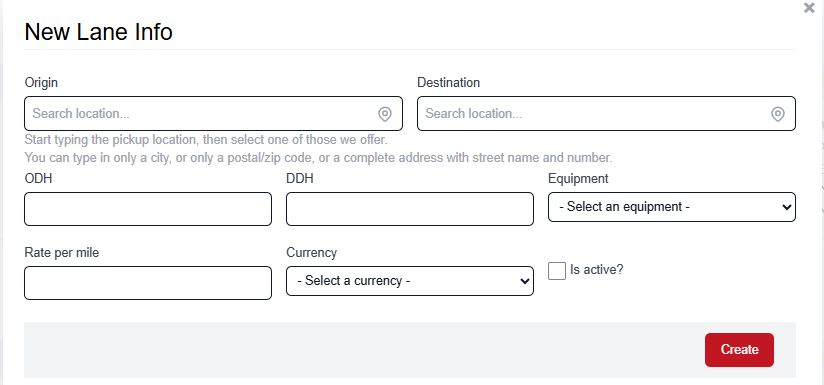Click the Currency label text
The height and width of the screenshot is (385, 824).
coord(311,253)
